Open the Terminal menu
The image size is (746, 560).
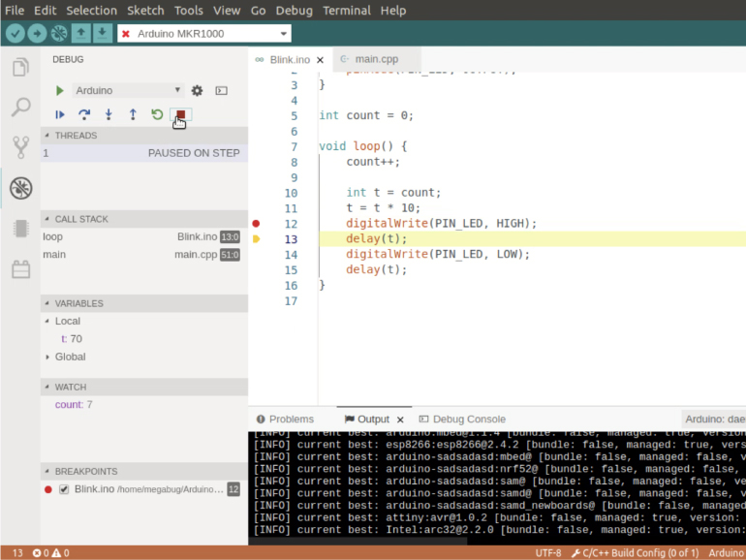coord(347,10)
